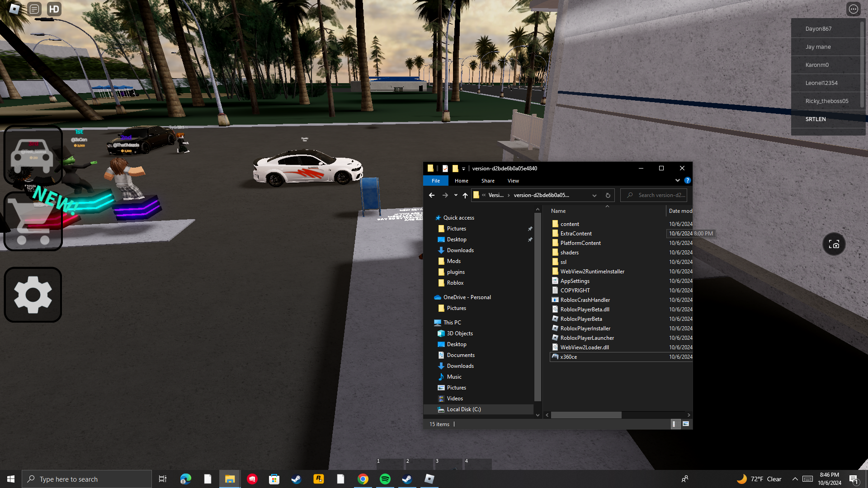Open recent locations dropdown arrow
The width and height of the screenshot is (868, 488).
[456, 195]
